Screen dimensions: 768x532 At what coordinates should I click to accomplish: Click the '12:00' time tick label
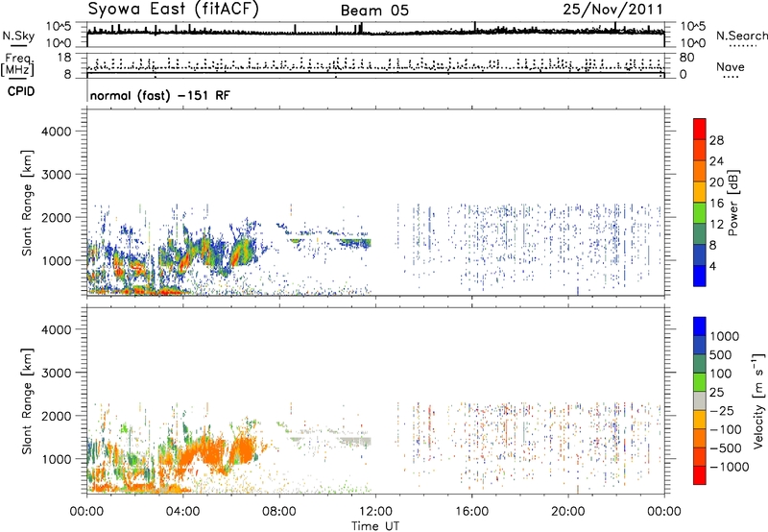[375, 512]
